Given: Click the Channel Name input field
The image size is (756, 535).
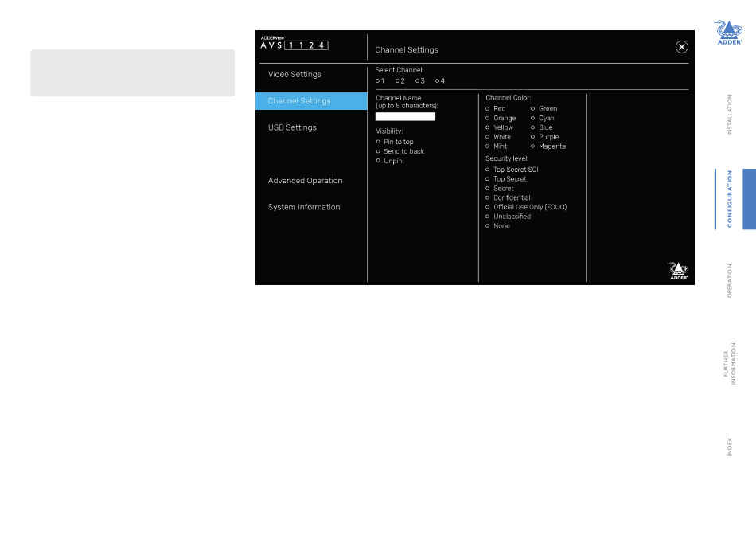Looking at the screenshot, I should click(405, 117).
